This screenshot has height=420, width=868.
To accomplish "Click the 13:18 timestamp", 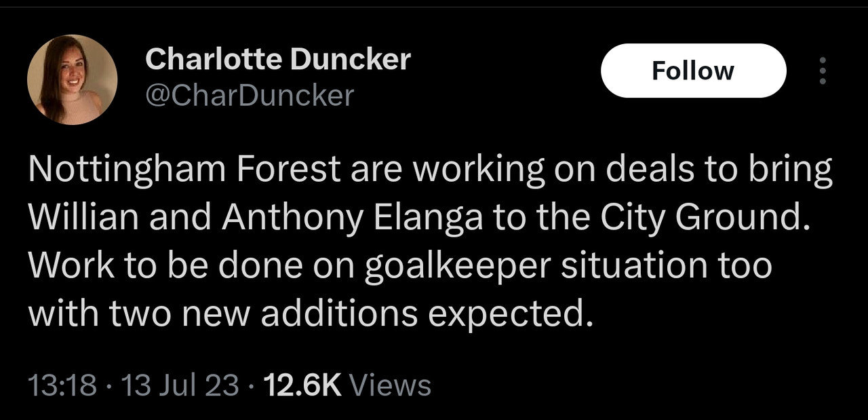I will [62, 385].
